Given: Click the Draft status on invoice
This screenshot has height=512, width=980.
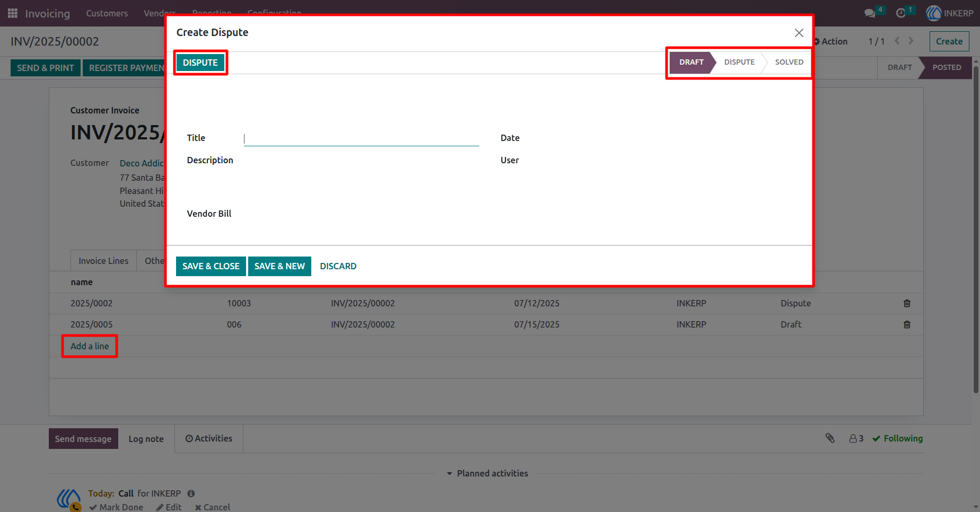Looking at the screenshot, I should point(900,67).
